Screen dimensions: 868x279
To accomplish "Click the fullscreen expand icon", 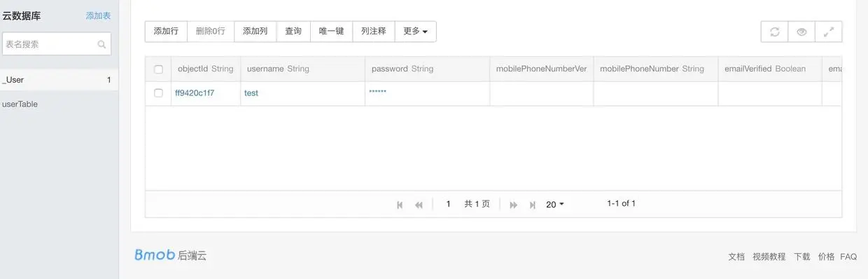I will pos(829,32).
